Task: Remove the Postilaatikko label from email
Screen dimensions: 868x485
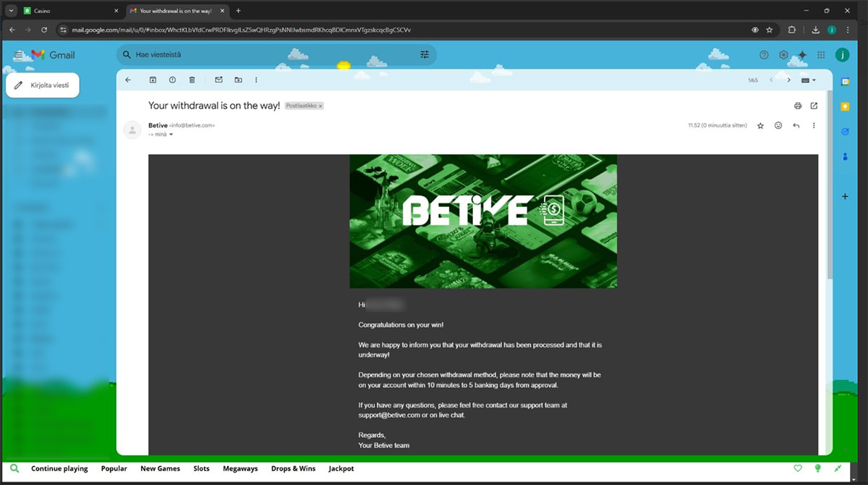Action: click(x=320, y=106)
